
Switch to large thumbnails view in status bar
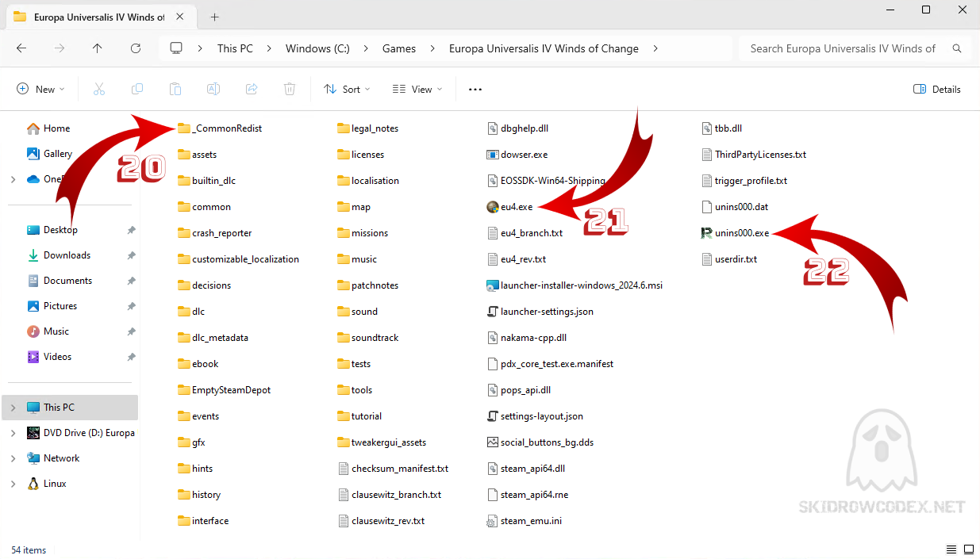(x=968, y=549)
